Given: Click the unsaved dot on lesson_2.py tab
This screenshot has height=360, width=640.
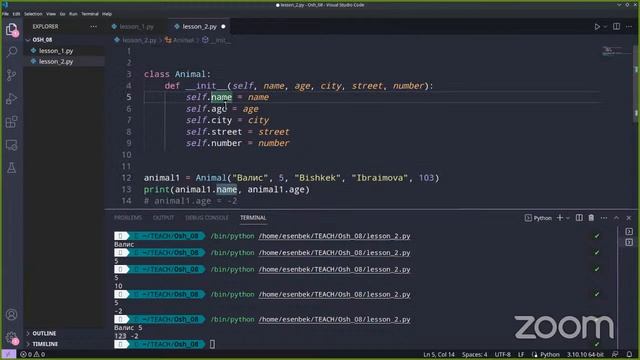Looking at the screenshot, I should pos(223,27).
